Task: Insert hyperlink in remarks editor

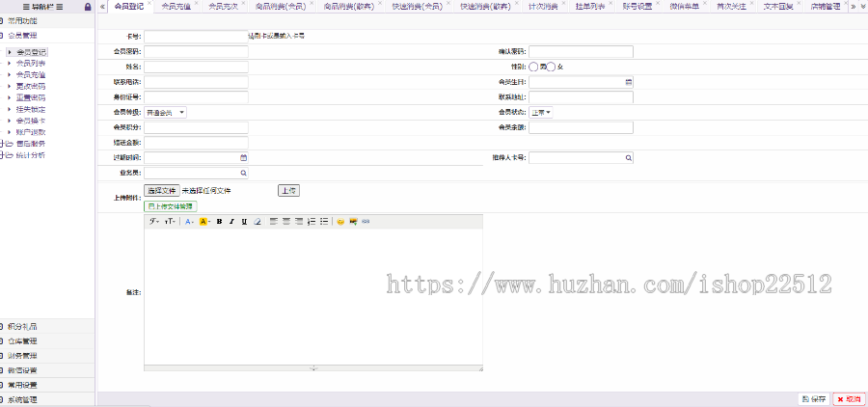Action: pos(366,222)
